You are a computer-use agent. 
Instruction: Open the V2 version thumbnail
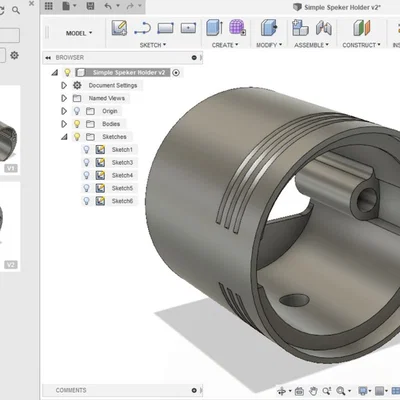10,227
